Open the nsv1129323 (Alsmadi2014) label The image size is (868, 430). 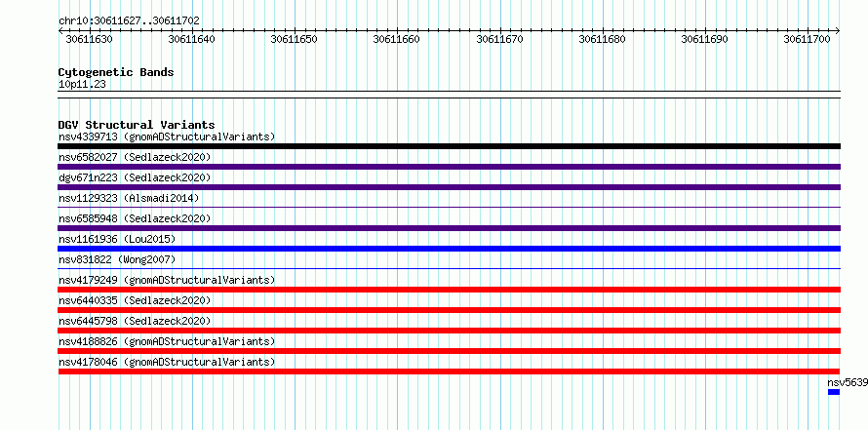(x=129, y=198)
